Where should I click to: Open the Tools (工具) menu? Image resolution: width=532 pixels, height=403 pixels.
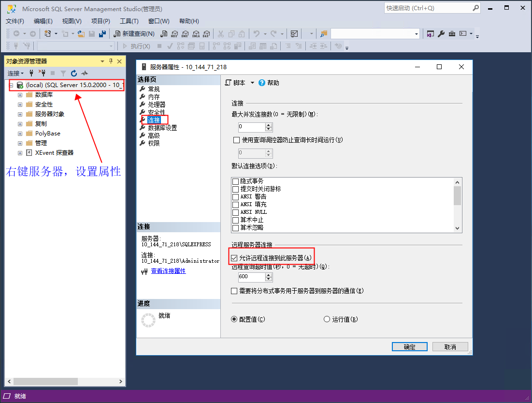(x=129, y=21)
